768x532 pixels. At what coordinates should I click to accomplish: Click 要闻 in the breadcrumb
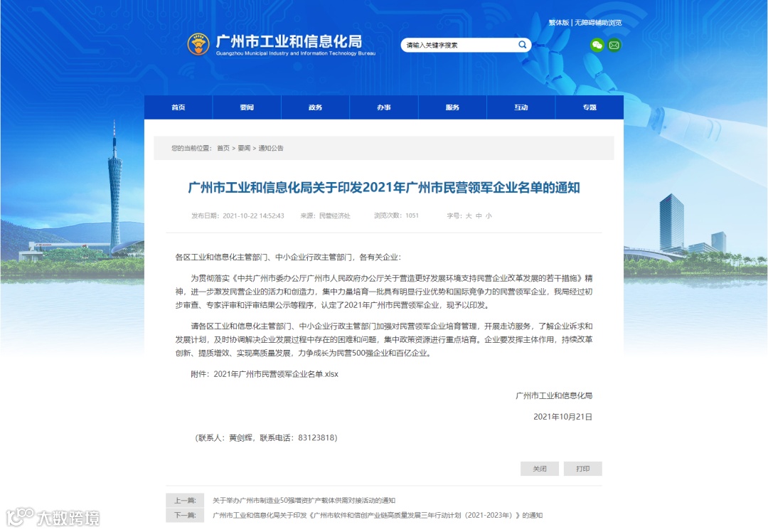(244, 148)
